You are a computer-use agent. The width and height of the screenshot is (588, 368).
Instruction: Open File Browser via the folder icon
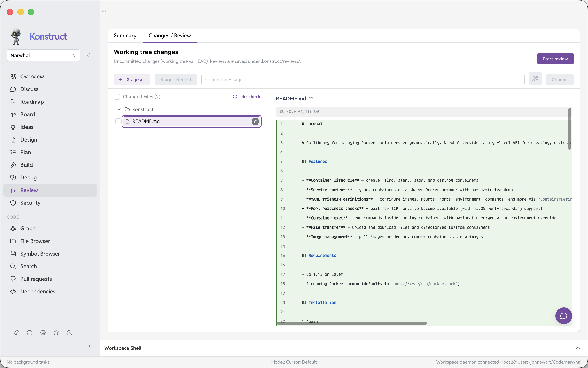click(x=13, y=241)
